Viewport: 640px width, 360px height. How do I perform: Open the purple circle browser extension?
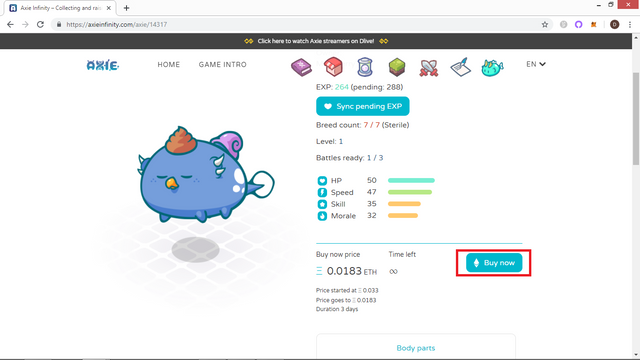578,24
